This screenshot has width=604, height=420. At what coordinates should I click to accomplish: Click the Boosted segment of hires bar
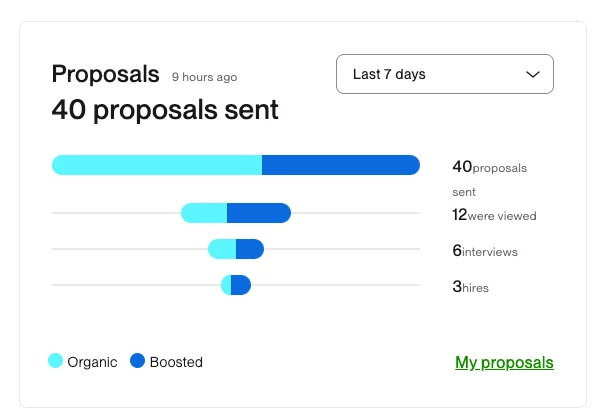tap(241, 285)
